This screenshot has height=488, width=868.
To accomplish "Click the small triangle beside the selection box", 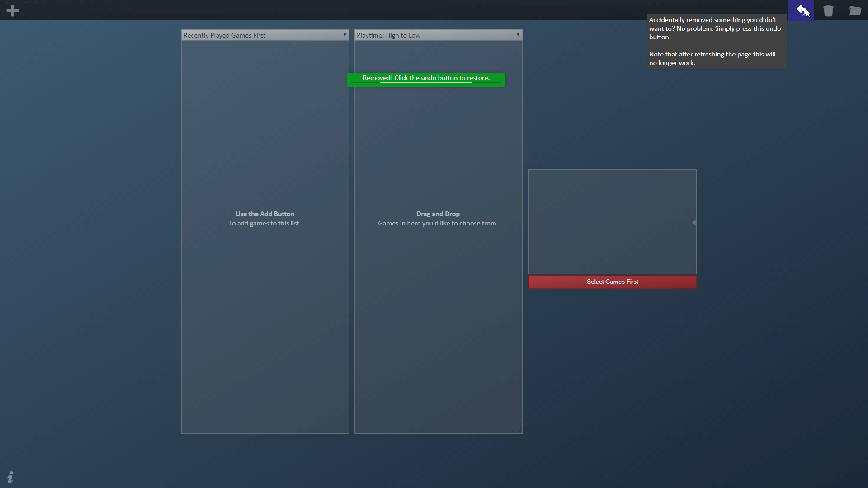I will tap(695, 222).
